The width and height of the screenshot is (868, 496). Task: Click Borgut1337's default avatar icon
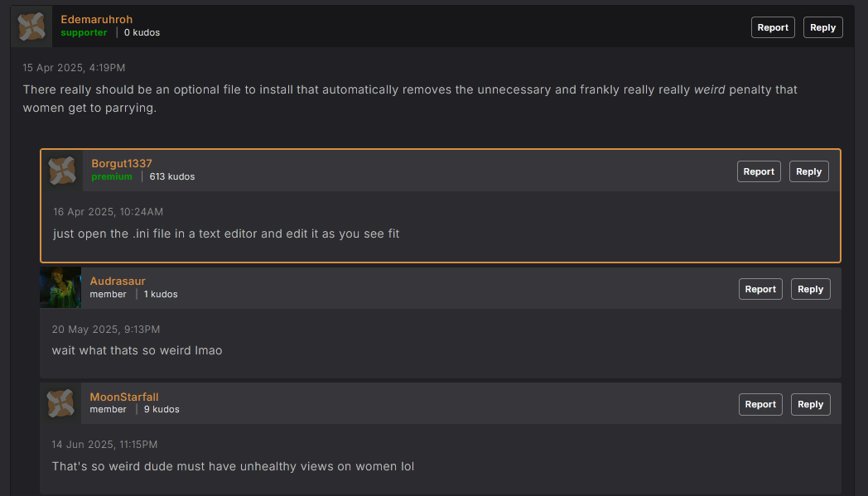[62, 171]
